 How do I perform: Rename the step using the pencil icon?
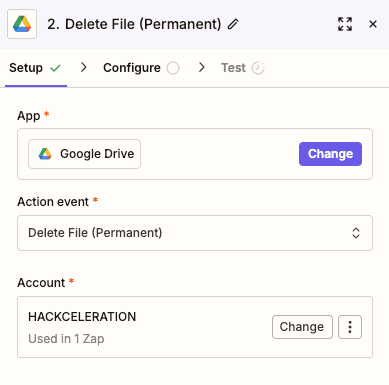pyautogui.click(x=233, y=24)
